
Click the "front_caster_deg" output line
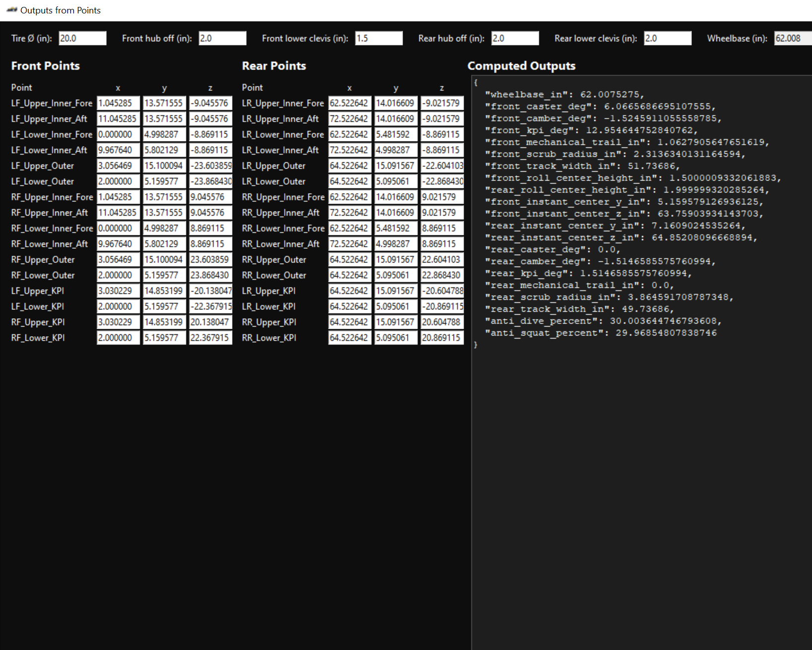coord(601,107)
